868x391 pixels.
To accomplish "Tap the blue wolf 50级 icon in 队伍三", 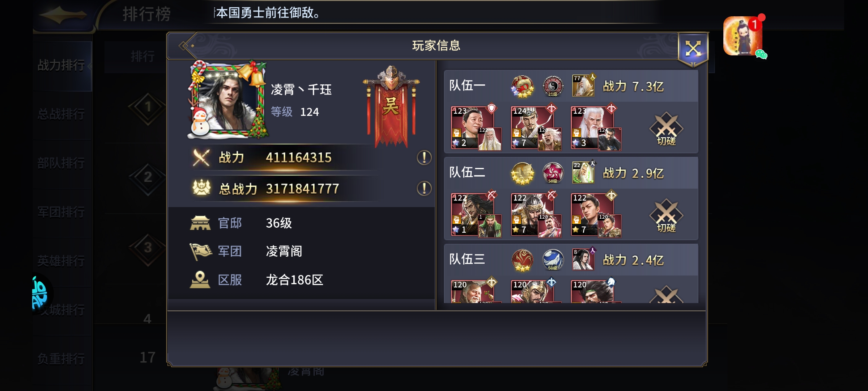I will pos(553,260).
